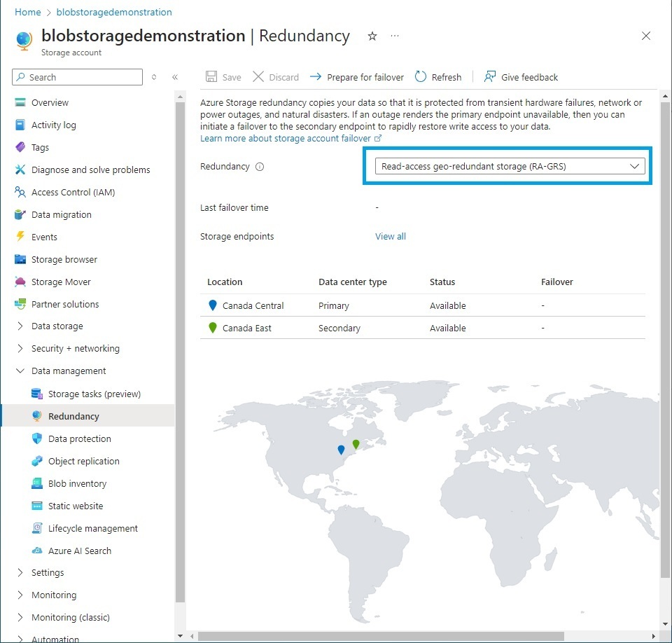Click the storage account globe icon in header
The height and width of the screenshot is (643, 672).
24,41
